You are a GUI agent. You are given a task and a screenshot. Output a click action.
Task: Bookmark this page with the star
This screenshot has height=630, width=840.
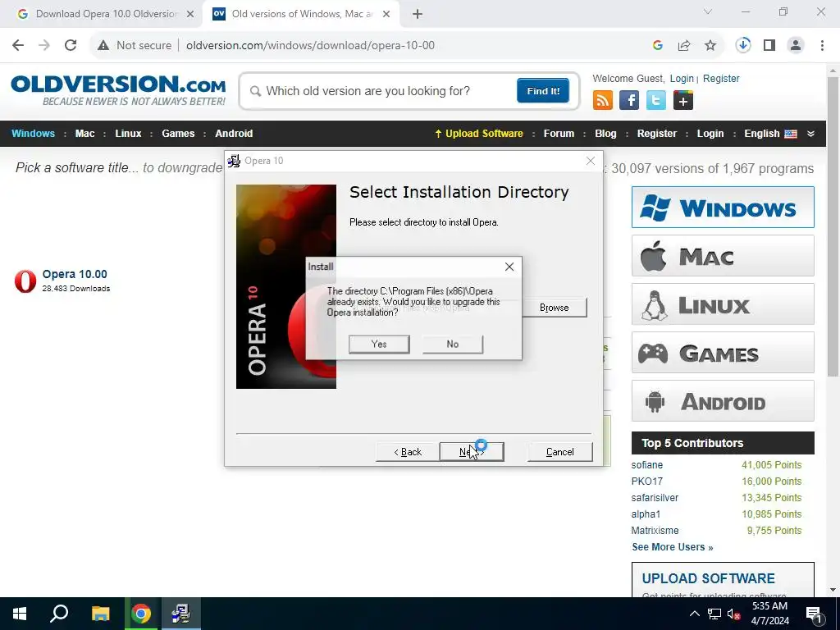tap(710, 46)
